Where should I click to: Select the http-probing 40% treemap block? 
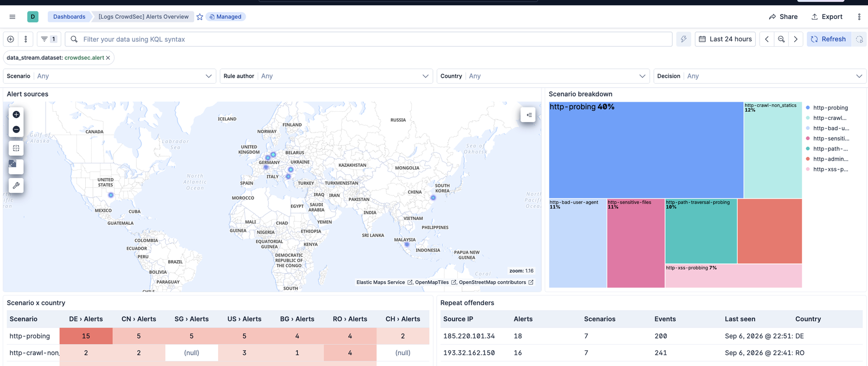(x=646, y=150)
